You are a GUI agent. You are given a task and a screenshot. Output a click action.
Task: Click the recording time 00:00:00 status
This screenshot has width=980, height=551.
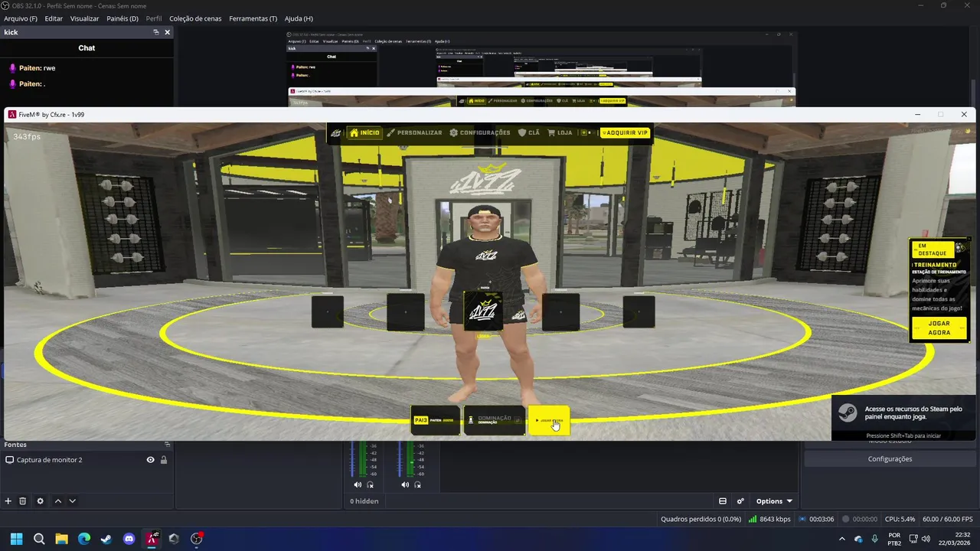[859, 519]
